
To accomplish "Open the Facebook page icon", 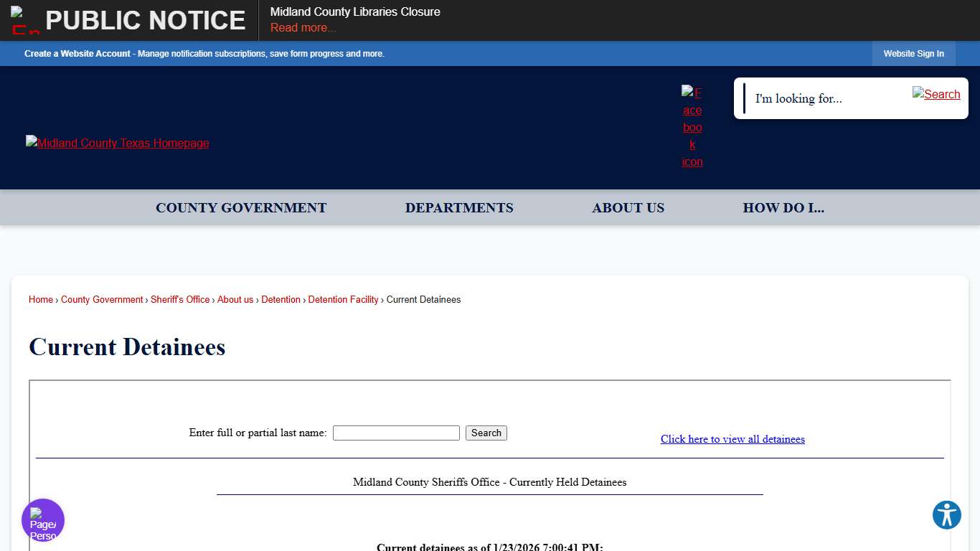I will coord(692,127).
